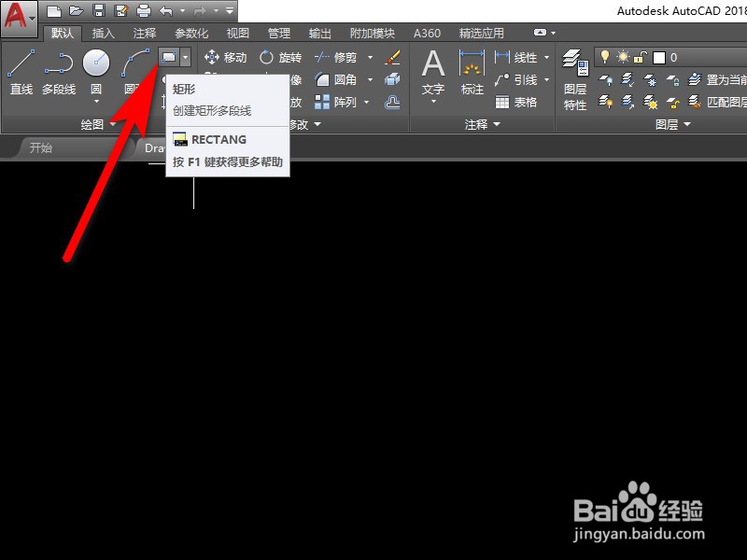The image size is (747, 560).
Task: Click the ribbon minimize toggle button
Action: (x=540, y=33)
